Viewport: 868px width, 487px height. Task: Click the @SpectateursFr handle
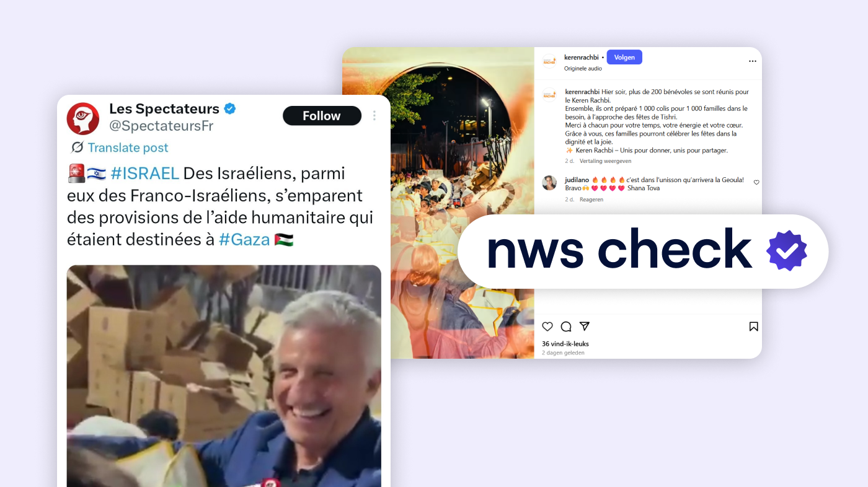click(x=161, y=126)
